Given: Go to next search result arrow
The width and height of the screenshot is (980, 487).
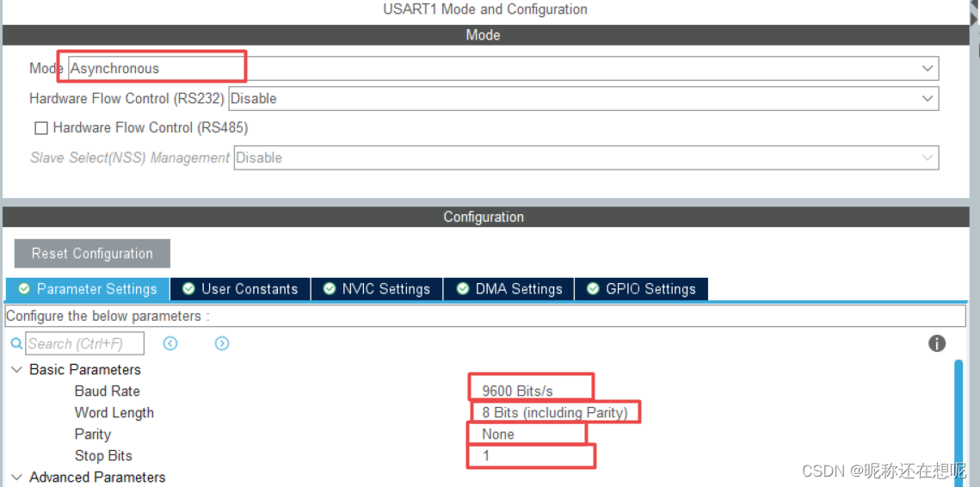Looking at the screenshot, I should click(222, 343).
